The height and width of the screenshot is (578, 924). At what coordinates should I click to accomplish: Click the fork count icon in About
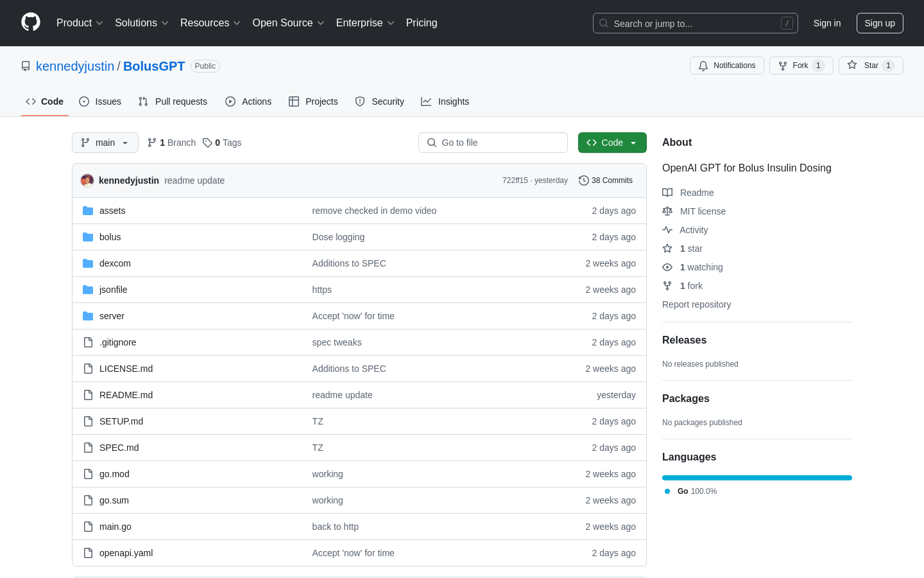click(667, 286)
